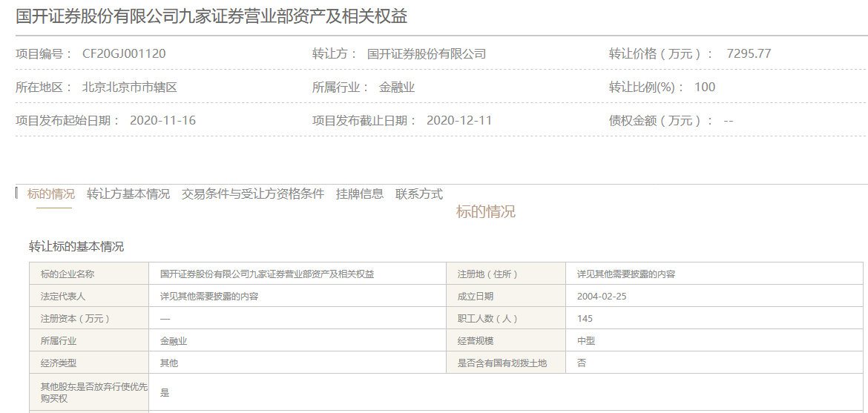The image size is (868, 413).
Task: Select the 交易条件与受让方资格条件 tab
Action: click(252, 194)
